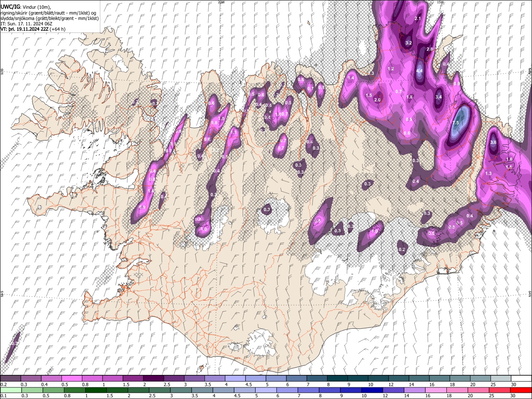Click the 4.4 precipitation value label

(x=419, y=71)
